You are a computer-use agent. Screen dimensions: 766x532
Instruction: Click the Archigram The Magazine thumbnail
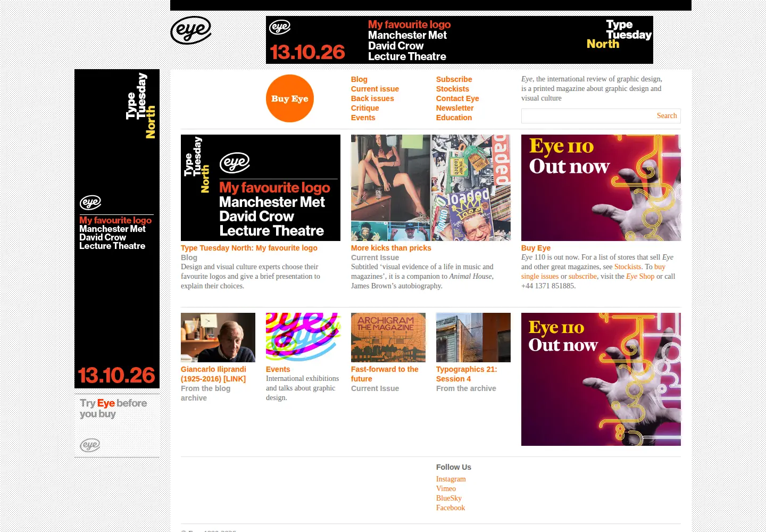[388, 337]
